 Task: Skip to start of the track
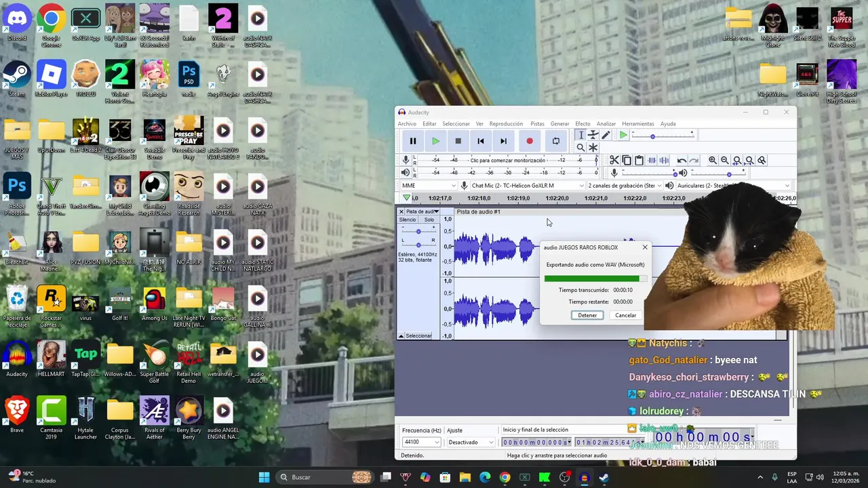[x=481, y=141]
